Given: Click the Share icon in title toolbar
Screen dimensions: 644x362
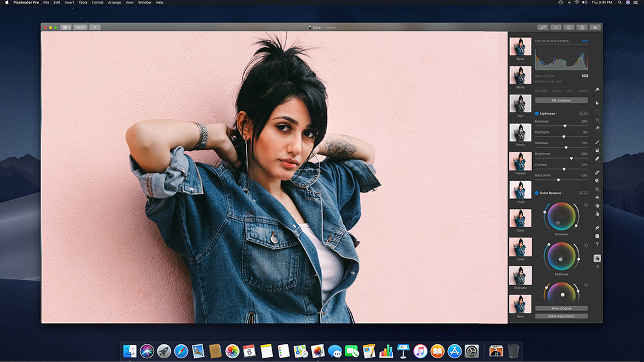Looking at the screenshot, I should (582, 28).
